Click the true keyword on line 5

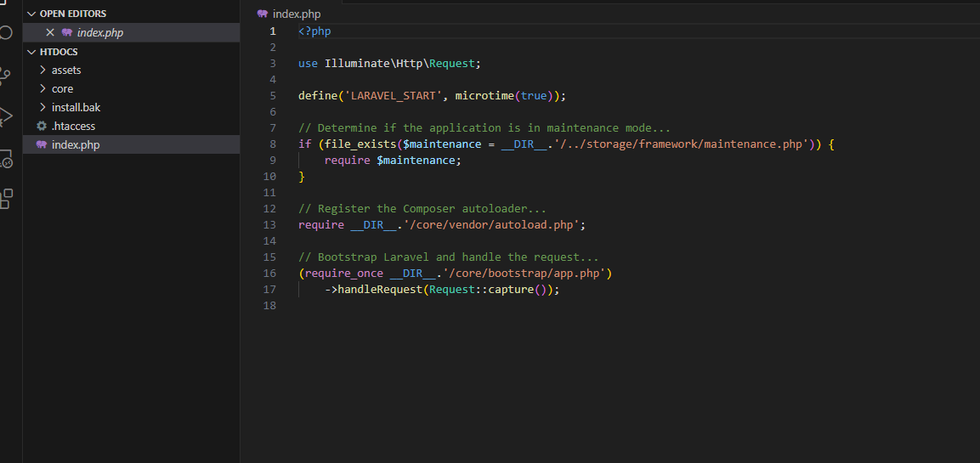pos(534,96)
